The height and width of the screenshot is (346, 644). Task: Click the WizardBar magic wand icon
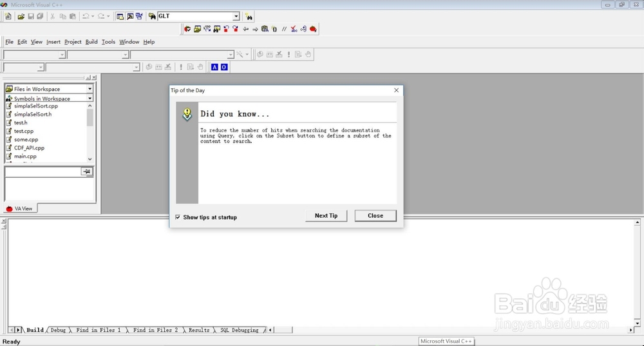point(240,54)
